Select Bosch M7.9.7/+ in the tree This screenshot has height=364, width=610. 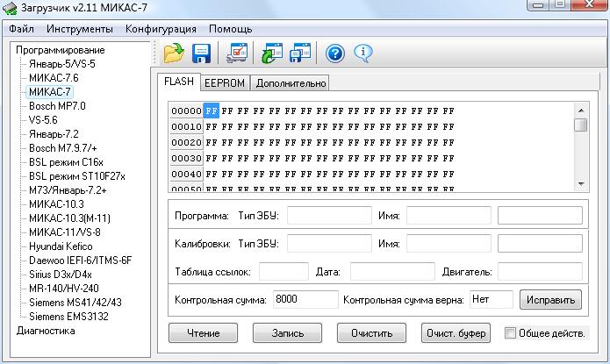click(63, 148)
